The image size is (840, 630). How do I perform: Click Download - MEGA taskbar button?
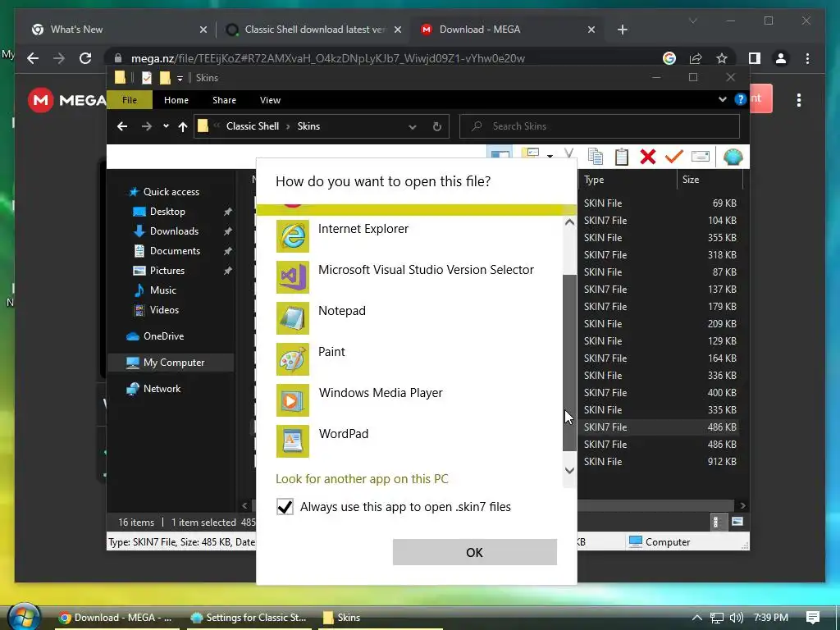pos(116,618)
